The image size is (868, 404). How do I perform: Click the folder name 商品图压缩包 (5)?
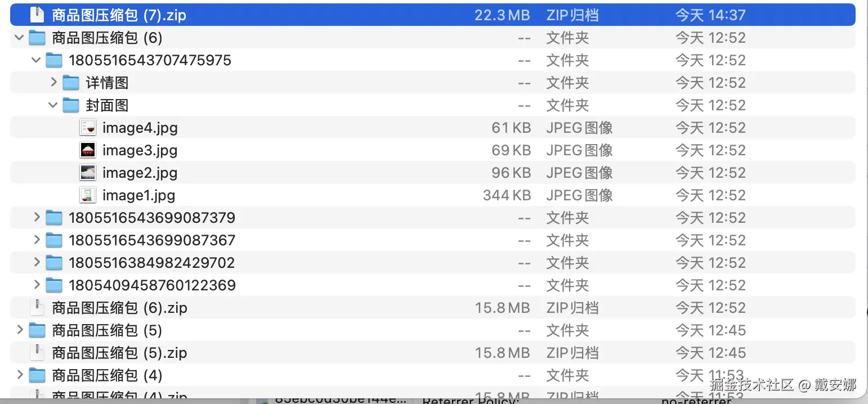107,330
